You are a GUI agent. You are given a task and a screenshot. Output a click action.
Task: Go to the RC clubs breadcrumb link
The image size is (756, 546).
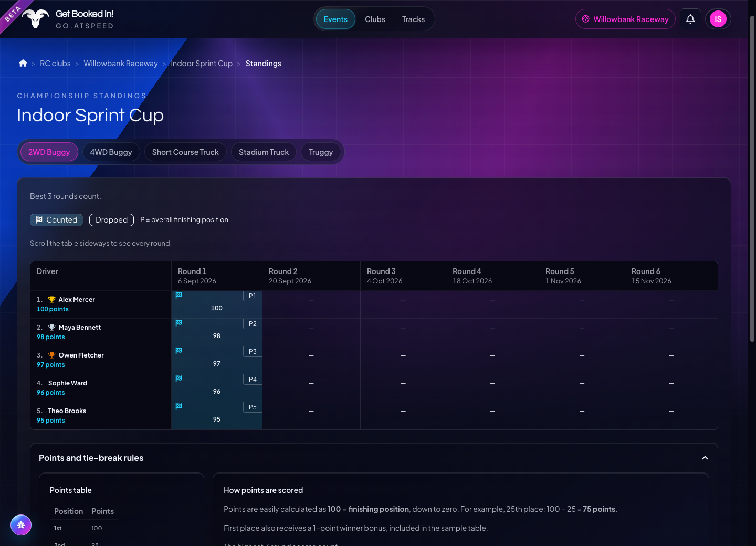click(55, 64)
